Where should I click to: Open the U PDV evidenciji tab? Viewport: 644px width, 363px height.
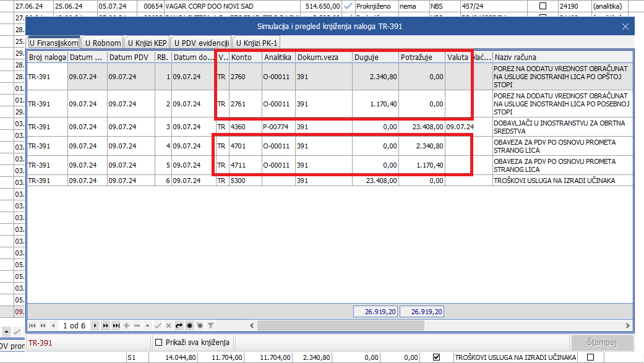[x=200, y=43]
